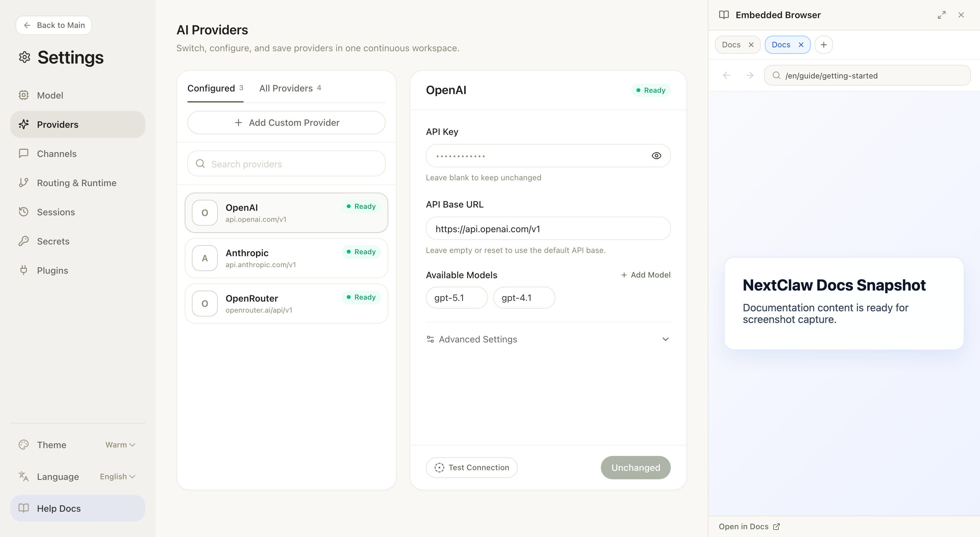Expand the Embedded Browser to fullscreen
The image size is (980, 537).
tap(941, 15)
